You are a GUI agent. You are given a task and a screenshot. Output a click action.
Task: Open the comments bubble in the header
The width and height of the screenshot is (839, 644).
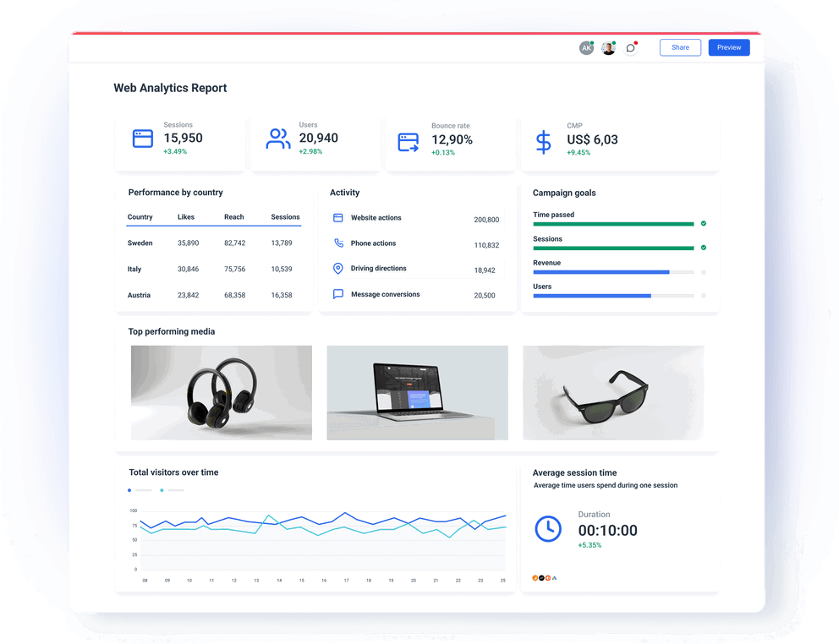pos(630,47)
